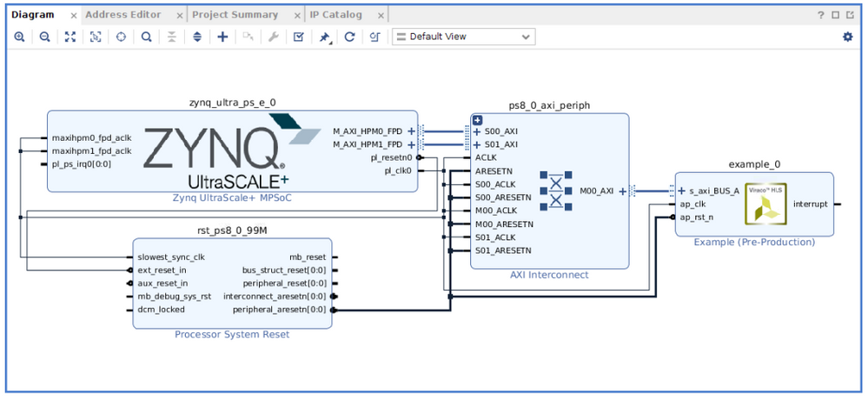868x401 pixels.
Task: Click the Expand All toolbar icon
Action: (197, 37)
